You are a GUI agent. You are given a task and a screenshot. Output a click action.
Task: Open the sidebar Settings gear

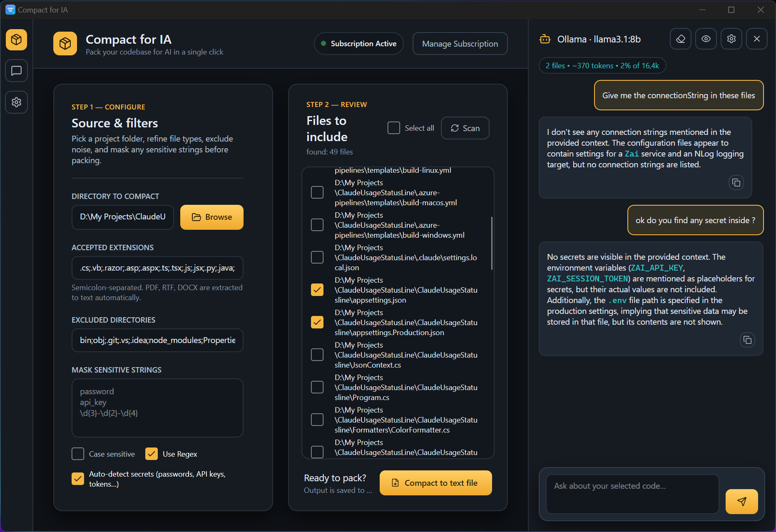point(17,102)
